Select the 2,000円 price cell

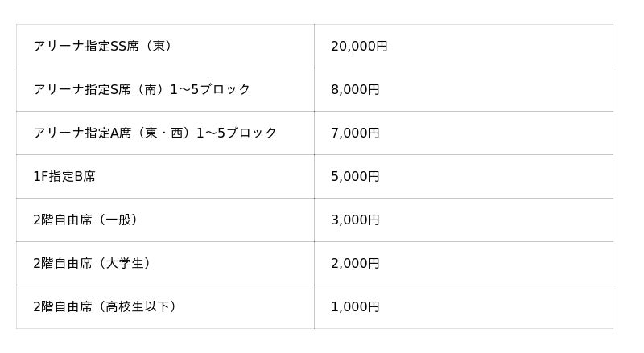(x=355, y=264)
